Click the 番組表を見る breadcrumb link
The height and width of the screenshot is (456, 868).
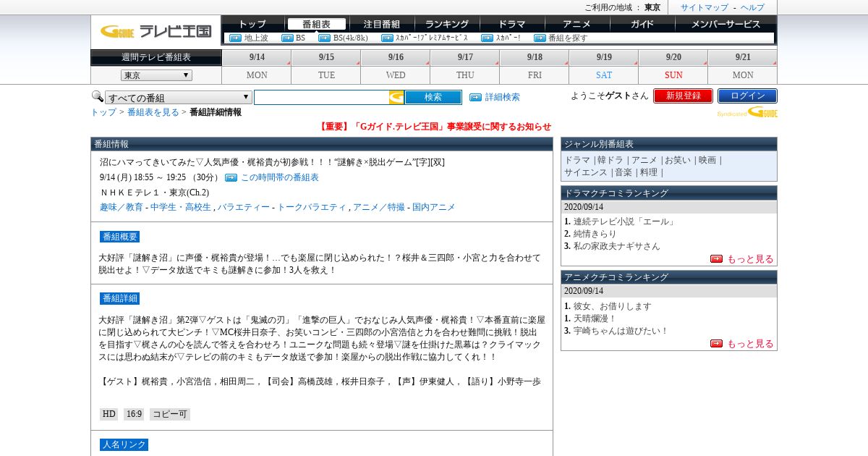(x=153, y=112)
